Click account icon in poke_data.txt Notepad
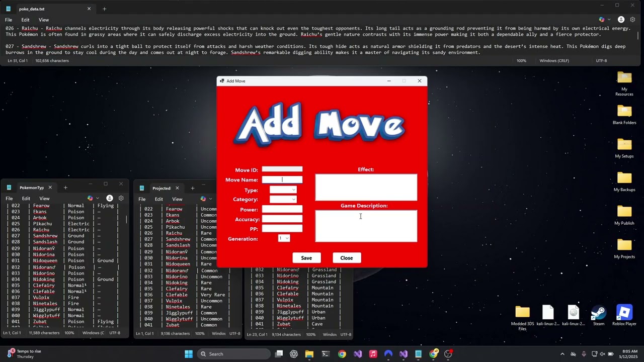The width and height of the screenshot is (644, 362). click(621, 20)
